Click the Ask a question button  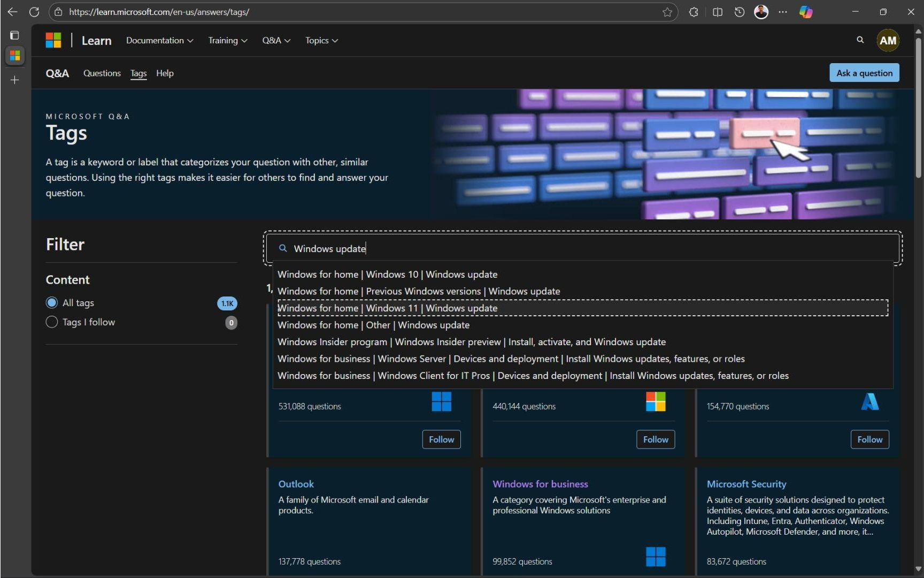[864, 73]
